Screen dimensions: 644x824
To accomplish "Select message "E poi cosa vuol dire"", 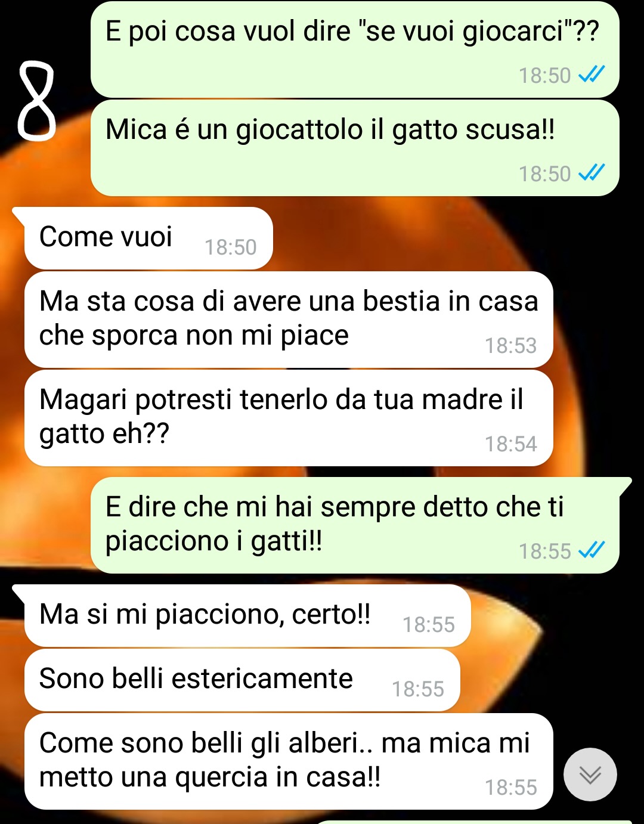I will (355, 49).
